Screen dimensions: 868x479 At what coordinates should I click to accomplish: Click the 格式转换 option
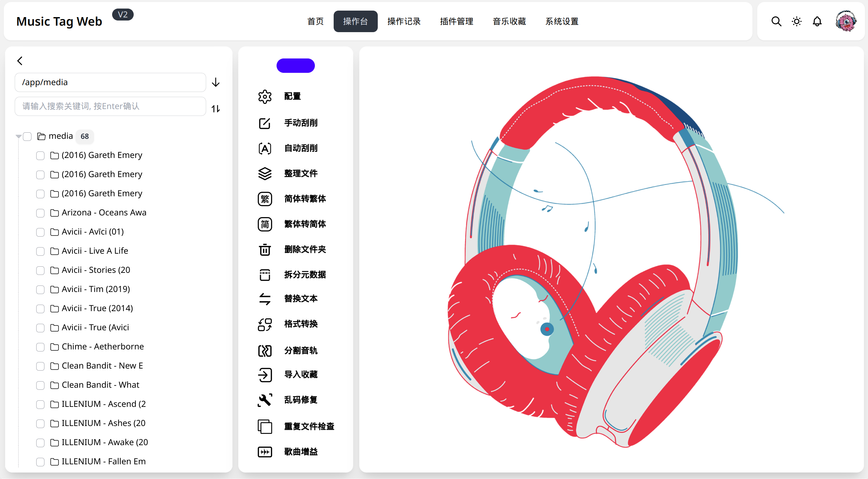point(301,324)
